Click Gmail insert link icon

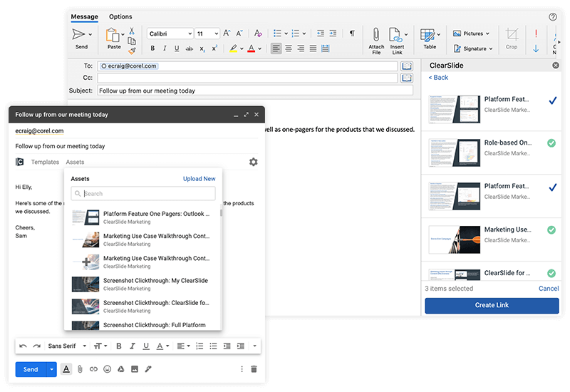93,369
